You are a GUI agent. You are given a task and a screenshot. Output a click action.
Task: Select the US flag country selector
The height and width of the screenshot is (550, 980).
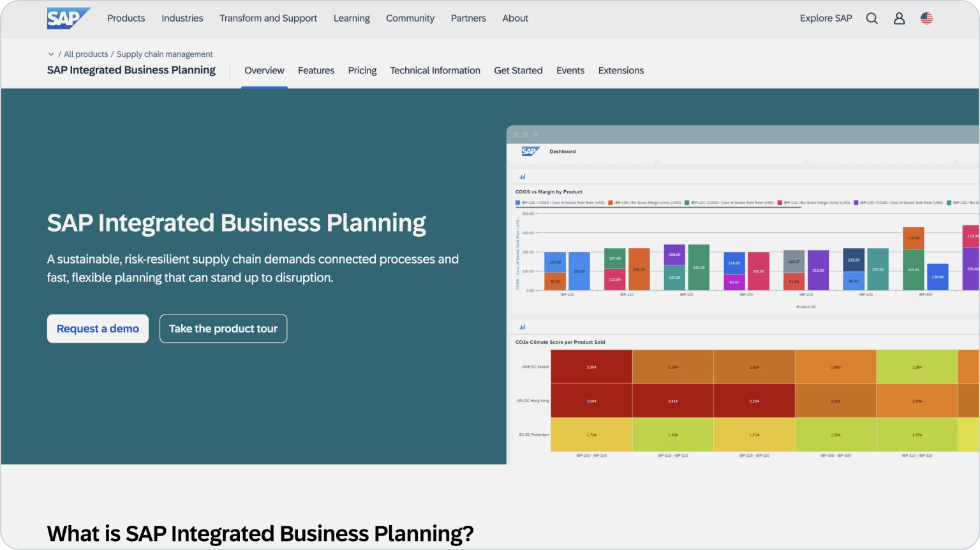[926, 19]
